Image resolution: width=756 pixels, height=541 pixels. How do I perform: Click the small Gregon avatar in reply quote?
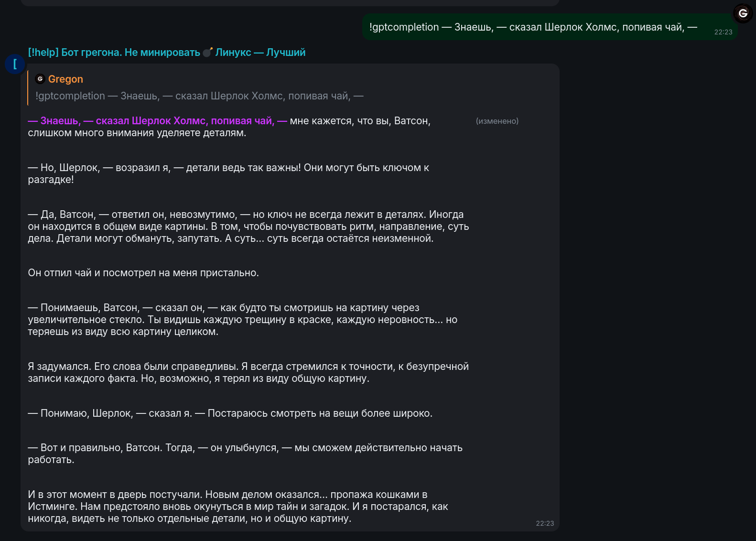click(x=40, y=79)
